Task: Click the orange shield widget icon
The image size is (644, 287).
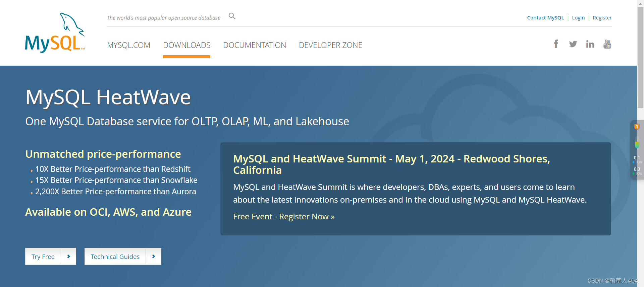Action: 637,127
